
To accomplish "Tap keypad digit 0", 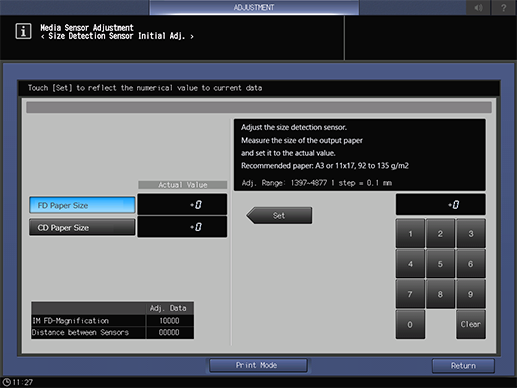I will click(x=410, y=324).
